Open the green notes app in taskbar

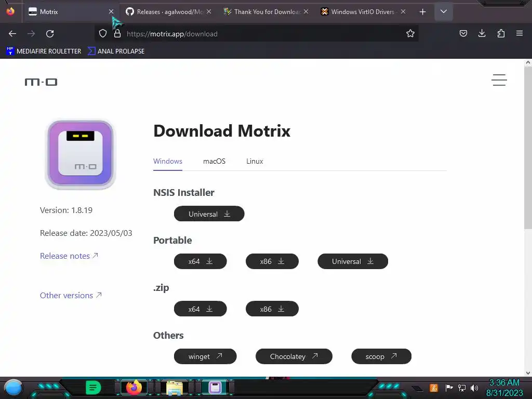pos(93,388)
